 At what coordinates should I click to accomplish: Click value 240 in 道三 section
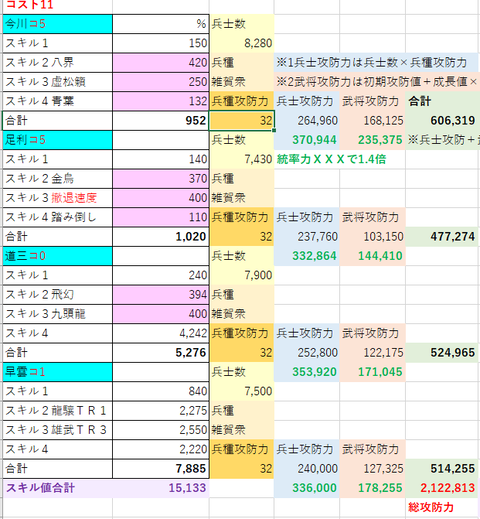tap(161, 275)
